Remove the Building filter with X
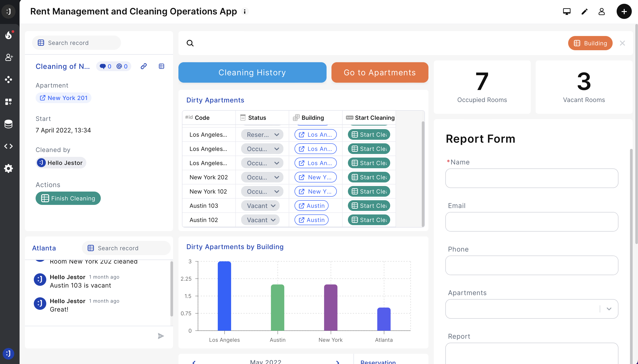The width and height of the screenshot is (638, 364). tap(622, 43)
